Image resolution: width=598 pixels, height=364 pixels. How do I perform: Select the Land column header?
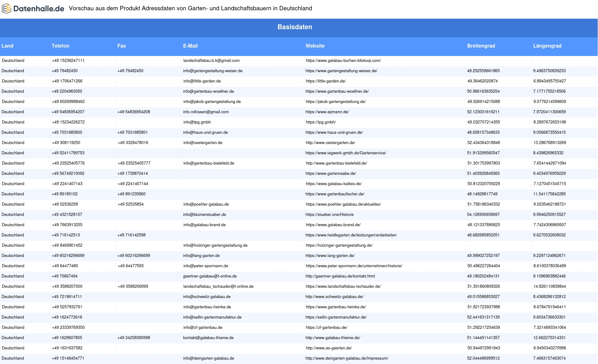7,46
